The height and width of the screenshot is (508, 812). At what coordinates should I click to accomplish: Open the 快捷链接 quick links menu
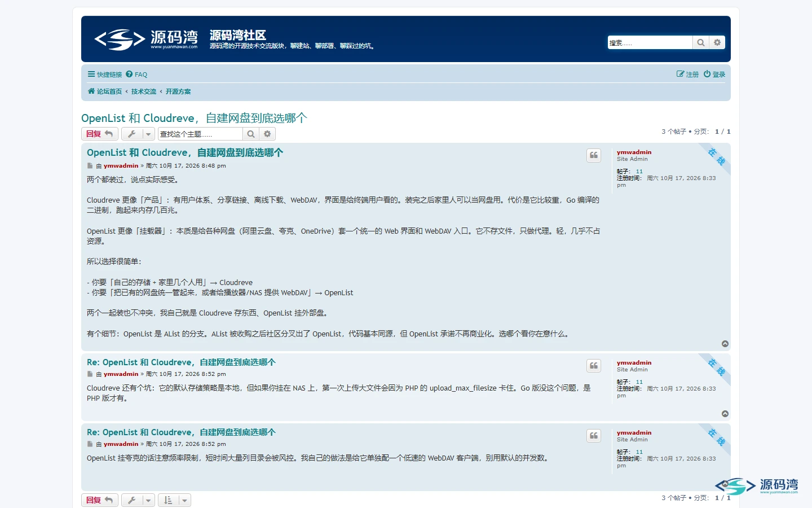point(105,75)
